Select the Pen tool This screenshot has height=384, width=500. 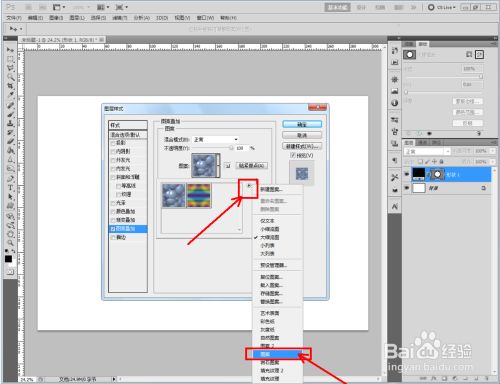(x=10, y=178)
